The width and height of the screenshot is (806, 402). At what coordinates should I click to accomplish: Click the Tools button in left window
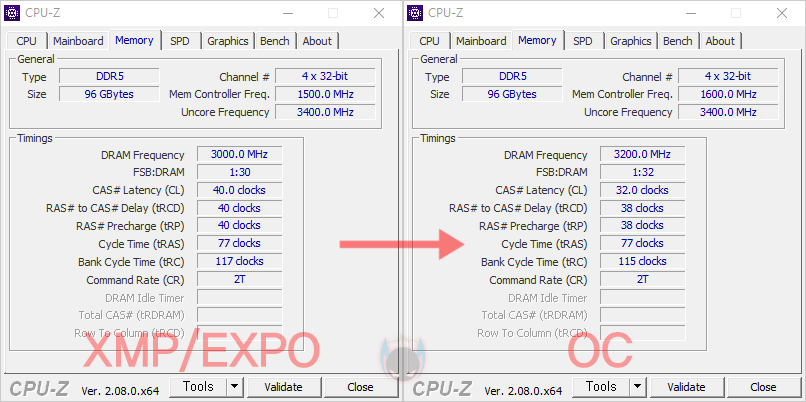[x=198, y=387]
